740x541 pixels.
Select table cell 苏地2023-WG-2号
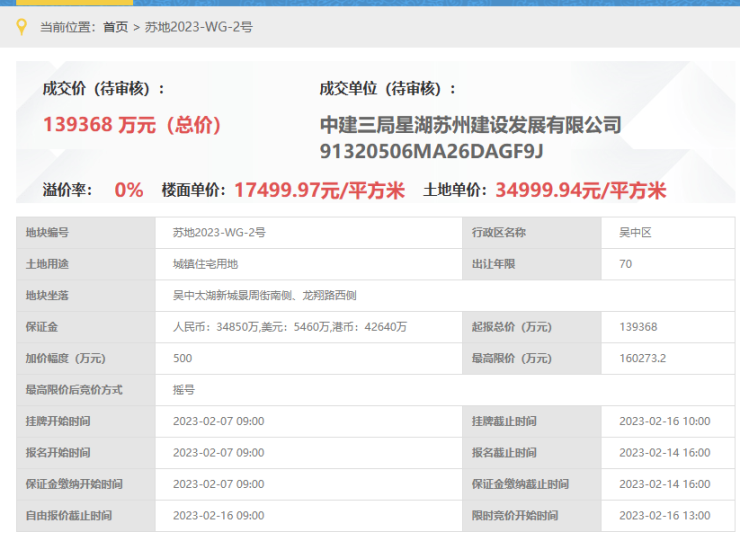tap(219, 233)
